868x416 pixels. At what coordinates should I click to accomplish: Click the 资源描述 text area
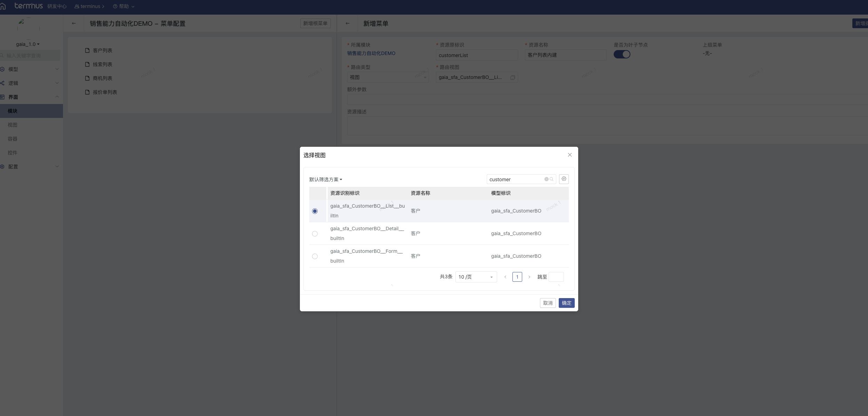607,126
